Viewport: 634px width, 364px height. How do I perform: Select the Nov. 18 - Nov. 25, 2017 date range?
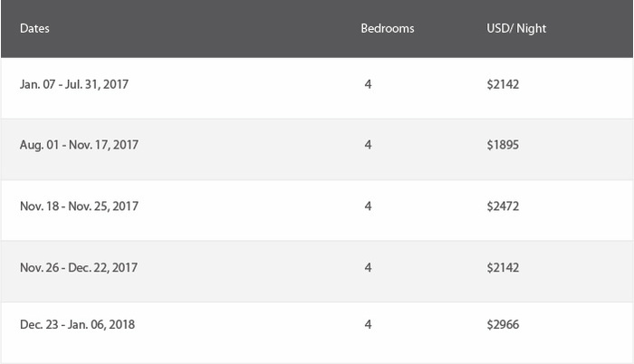click(79, 206)
